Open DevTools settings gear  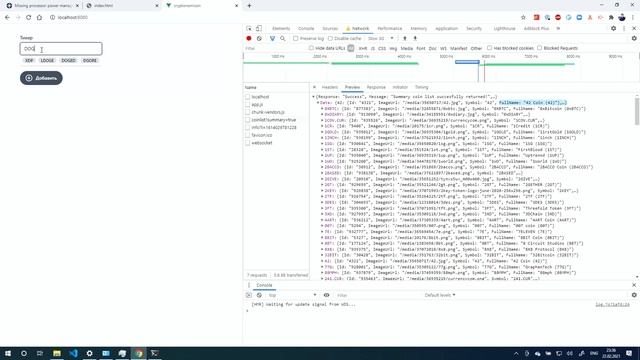[x=613, y=29]
